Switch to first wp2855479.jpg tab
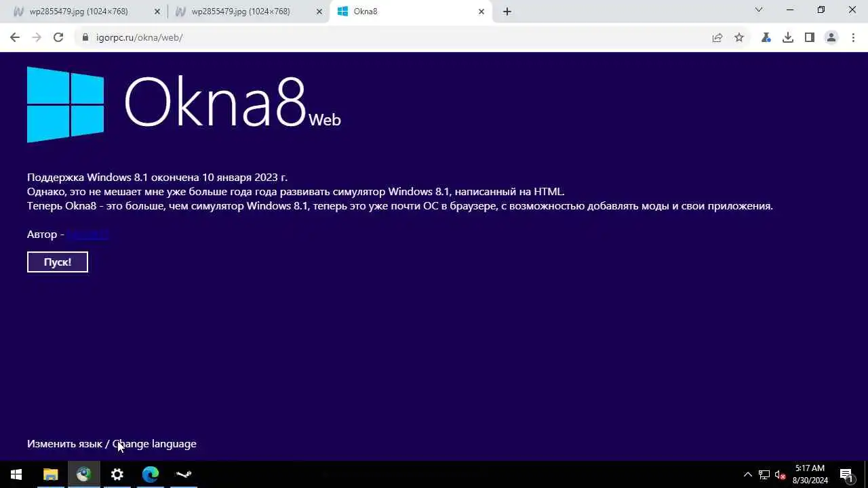This screenshot has height=488, width=868. click(x=79, y=12)
